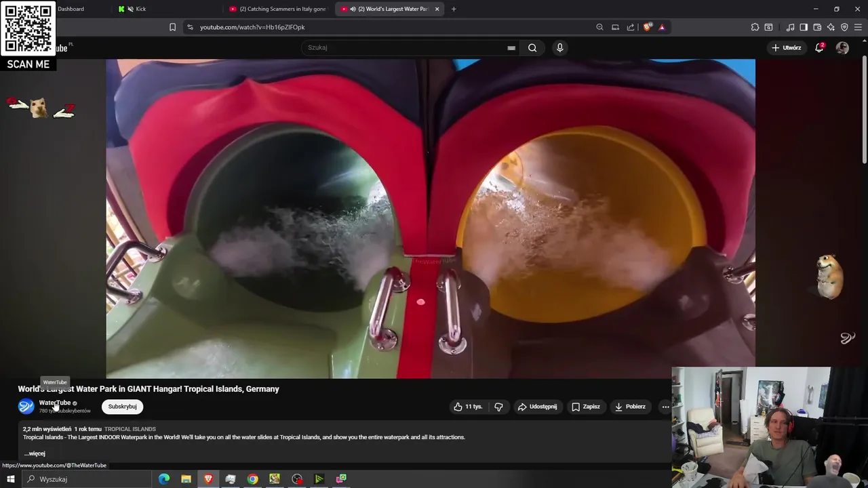Open the WaterTube channel name link

point(54,403)
